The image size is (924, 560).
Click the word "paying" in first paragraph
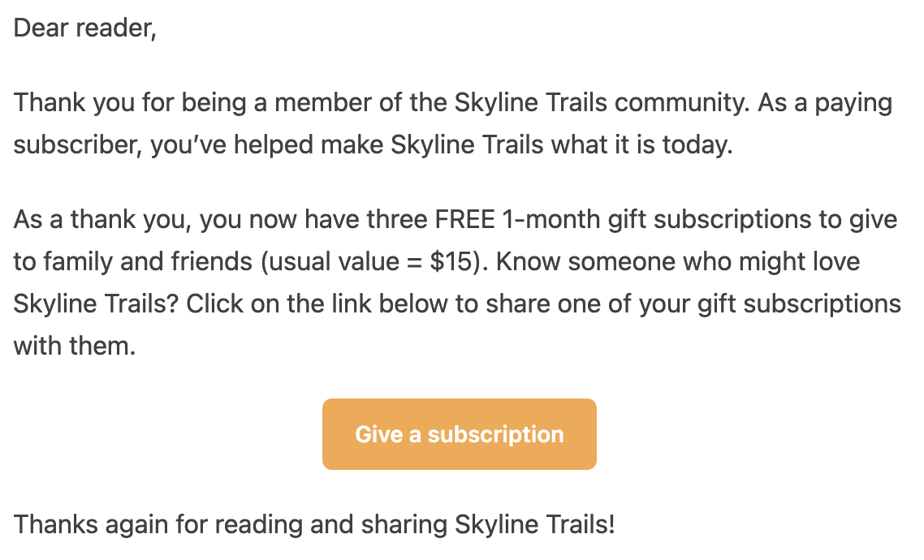(853, 103)
